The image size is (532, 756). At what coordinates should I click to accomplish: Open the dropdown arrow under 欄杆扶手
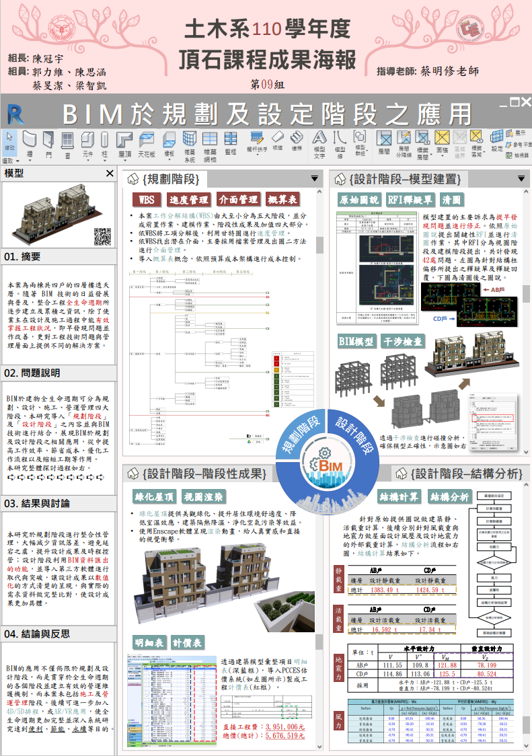click(257, 156)
